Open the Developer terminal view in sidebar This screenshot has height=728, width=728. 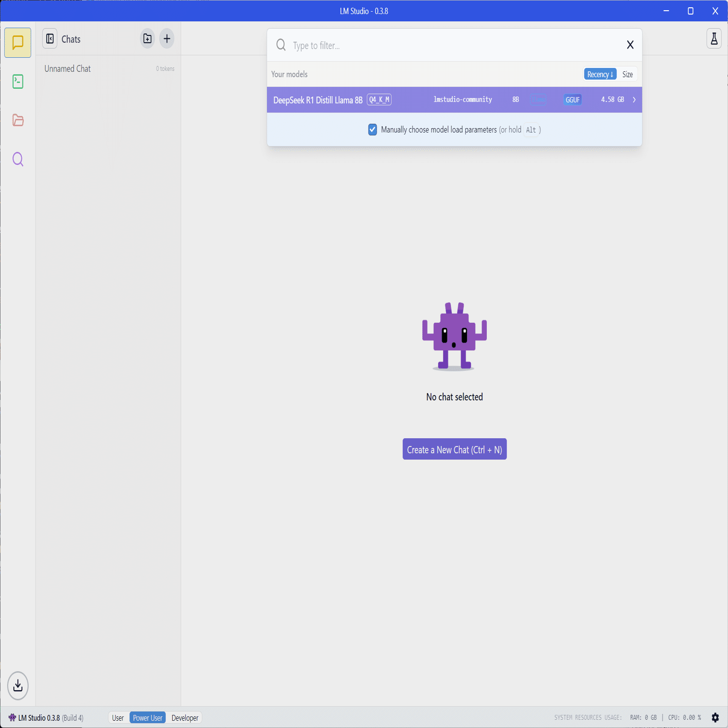click(x=18, y=82)
